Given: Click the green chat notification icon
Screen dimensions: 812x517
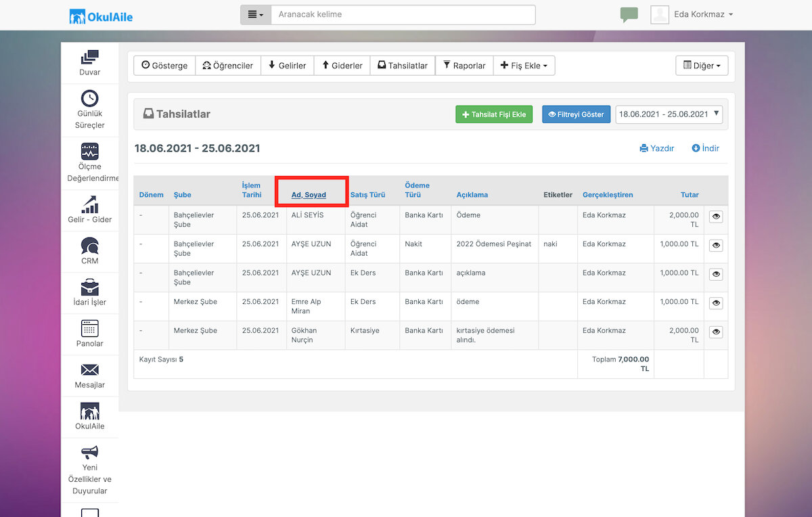Looking at the screenshot, I should [x=629, y=15].
